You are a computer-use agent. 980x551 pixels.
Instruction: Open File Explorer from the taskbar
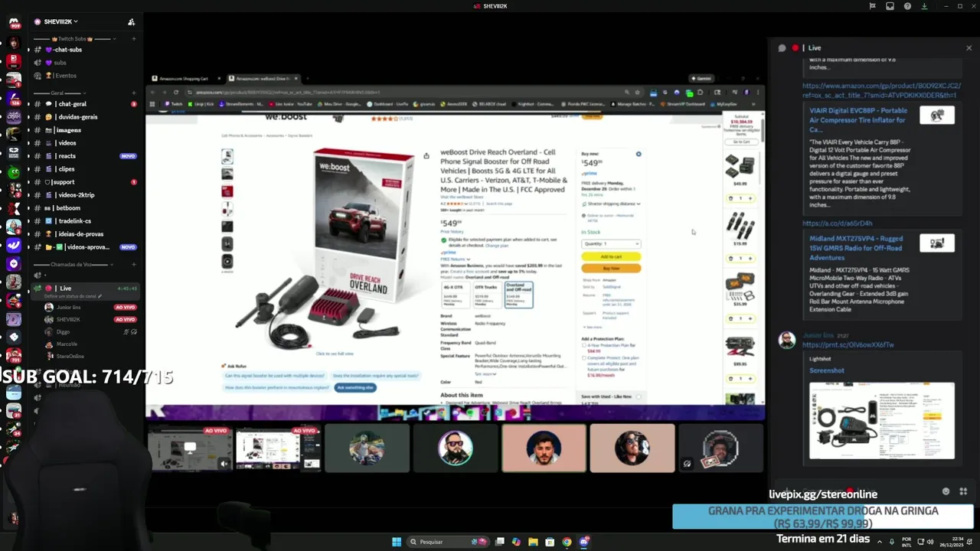coord(533,542)
